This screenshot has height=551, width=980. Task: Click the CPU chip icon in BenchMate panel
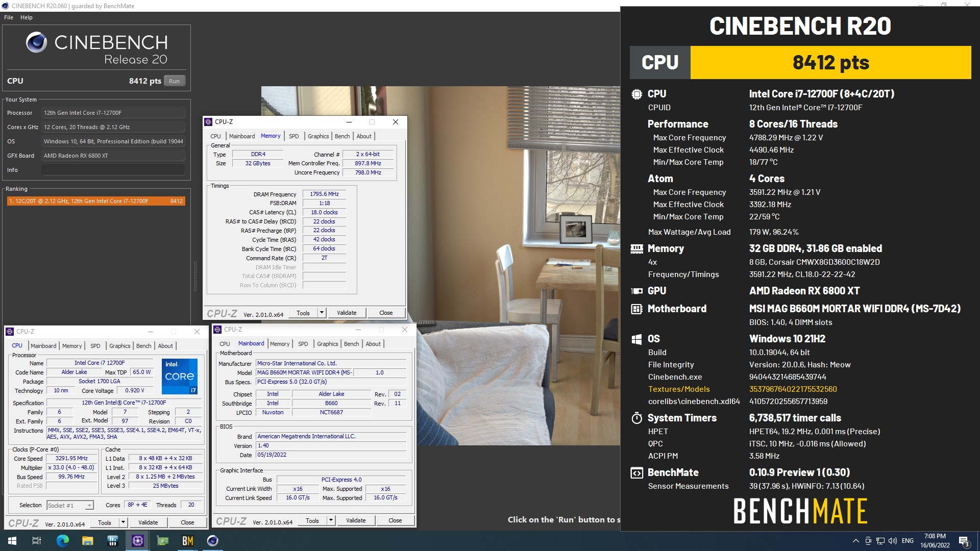636,94
